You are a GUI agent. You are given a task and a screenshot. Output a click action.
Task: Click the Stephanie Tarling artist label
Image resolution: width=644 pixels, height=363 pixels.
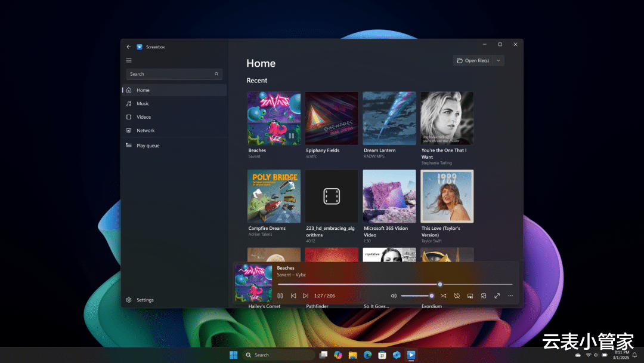436,163
